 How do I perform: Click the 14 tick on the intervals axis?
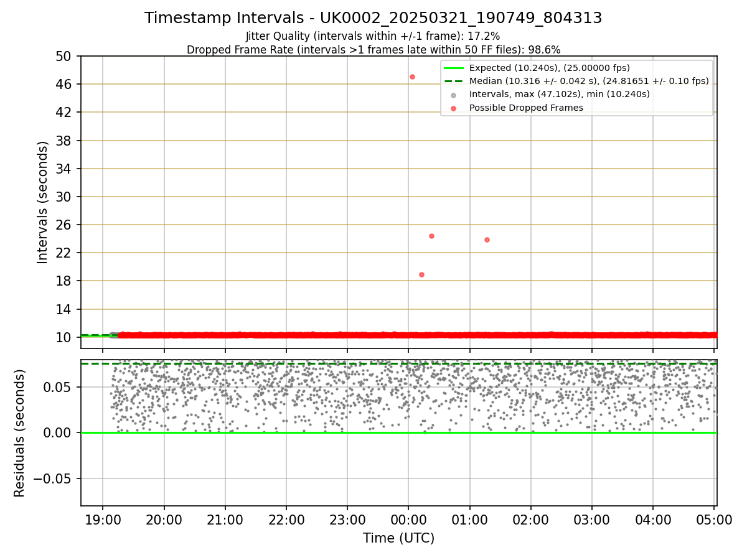coord(65,309)
